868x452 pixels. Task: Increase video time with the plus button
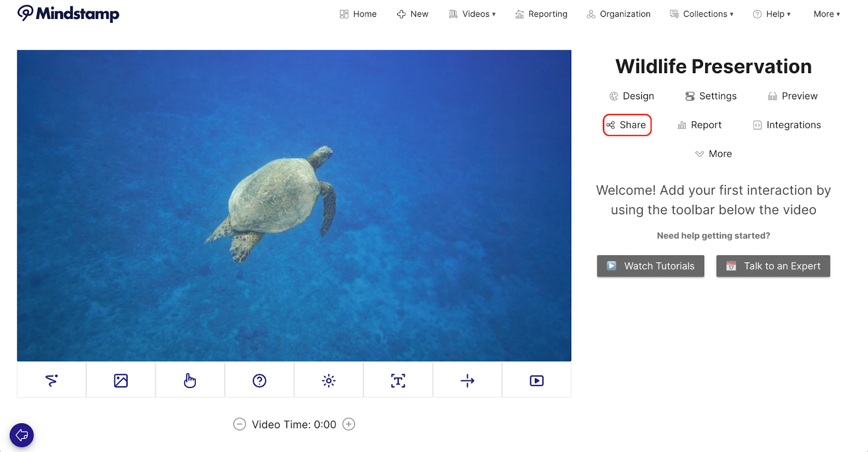349,424
